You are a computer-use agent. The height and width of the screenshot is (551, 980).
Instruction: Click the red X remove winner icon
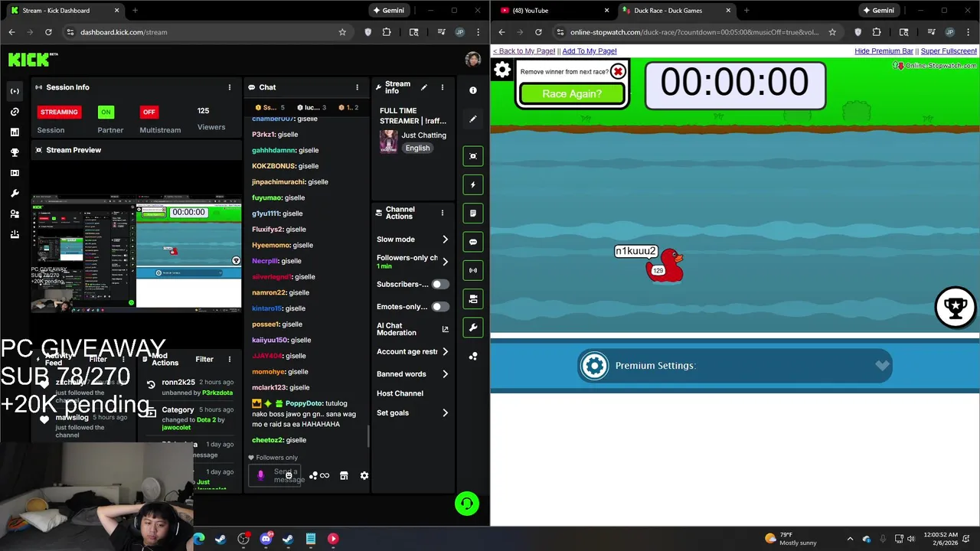click(x=618, y=72)
